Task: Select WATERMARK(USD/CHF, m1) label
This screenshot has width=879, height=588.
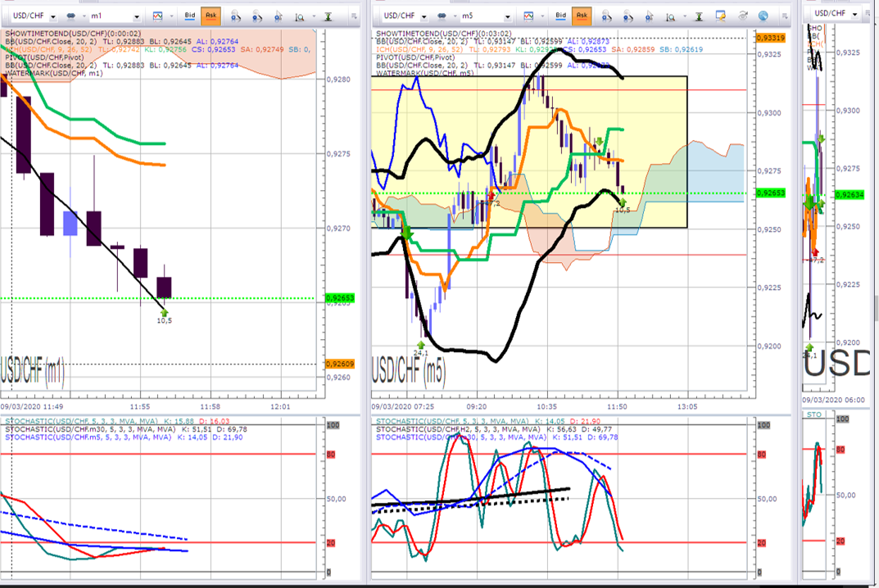Action: click(54, 73)
